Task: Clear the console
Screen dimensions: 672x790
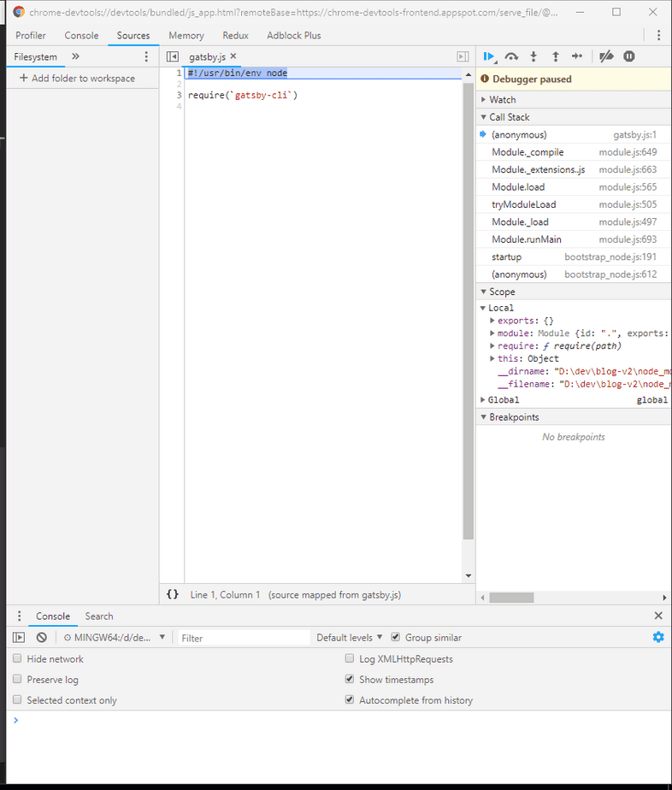Action: coord(41,638)
